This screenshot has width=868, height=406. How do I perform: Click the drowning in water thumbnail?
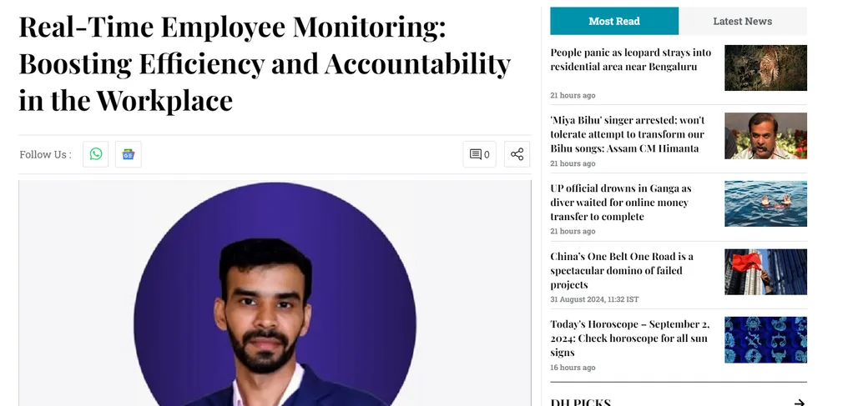[x=765, y=203]
